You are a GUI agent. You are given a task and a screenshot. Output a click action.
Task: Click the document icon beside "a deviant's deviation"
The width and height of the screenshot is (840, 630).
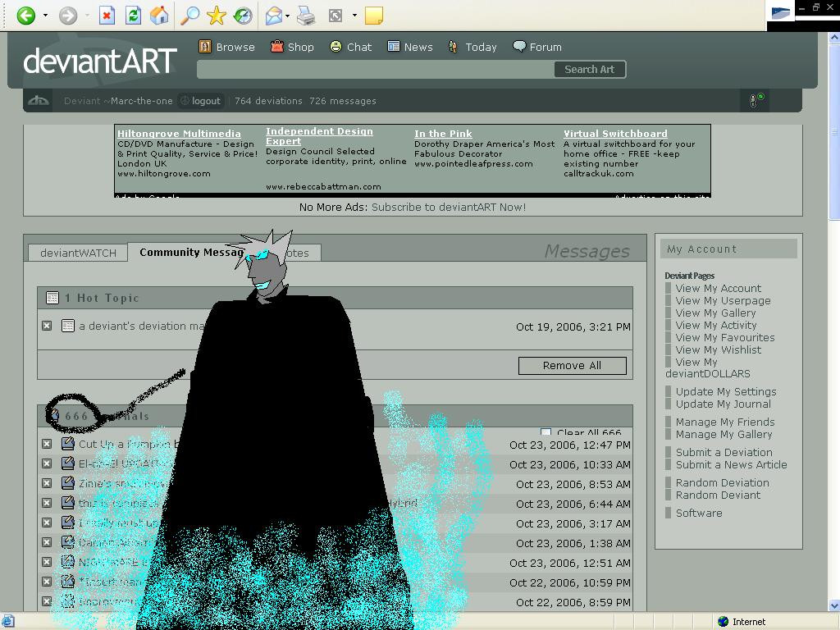tap(67, 326)
